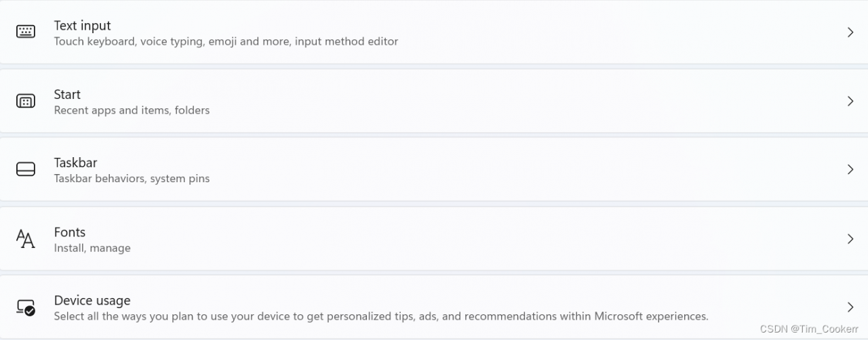Open Start settings using the right chevron
This screenshot has height=340, width=868.
[x=850, y=101]
